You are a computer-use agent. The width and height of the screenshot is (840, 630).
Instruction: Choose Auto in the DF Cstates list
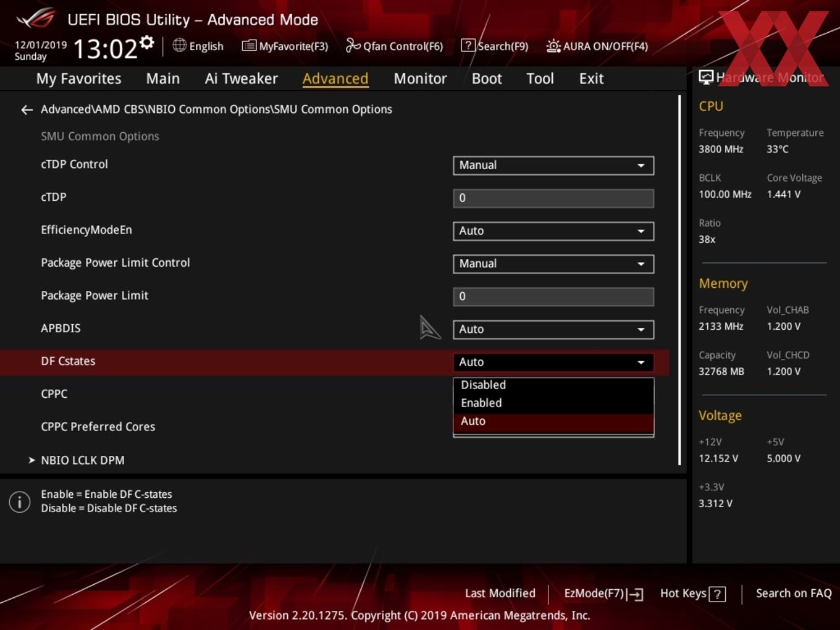pos(553,421)
